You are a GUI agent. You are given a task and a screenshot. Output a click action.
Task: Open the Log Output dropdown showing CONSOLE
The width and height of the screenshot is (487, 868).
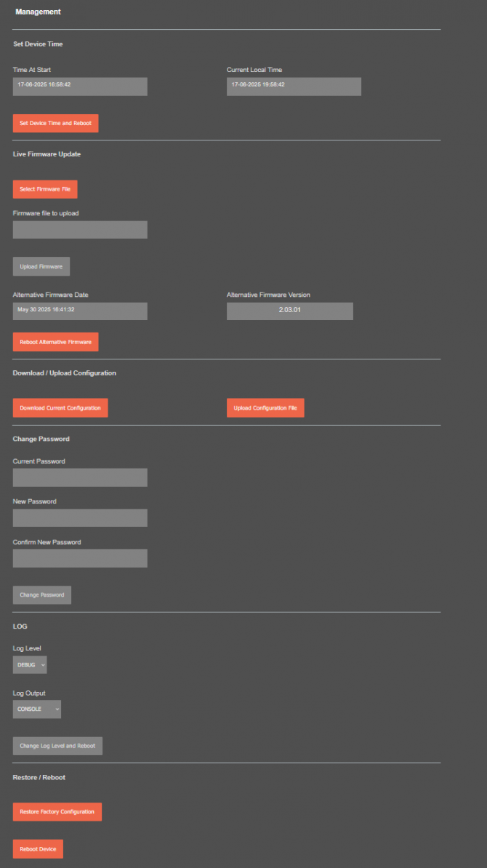[x=37, y=709]
